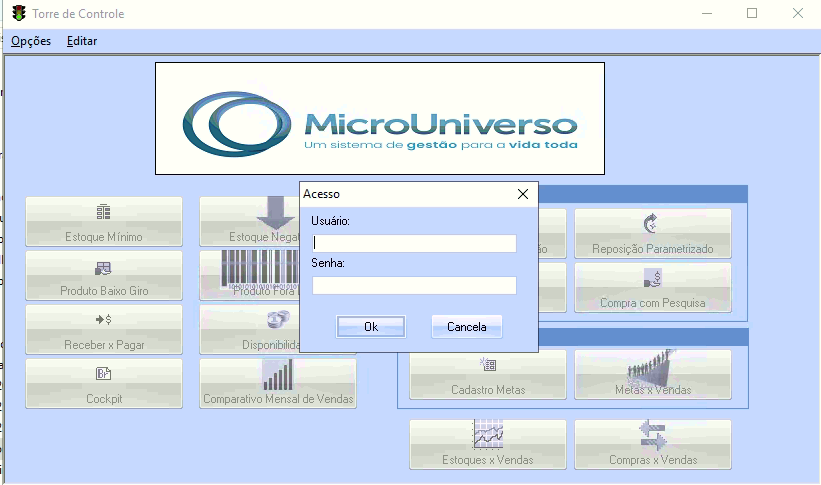Open the Editar menu
Viewport: 821px width, 485px height.
[x=82, y=41]
